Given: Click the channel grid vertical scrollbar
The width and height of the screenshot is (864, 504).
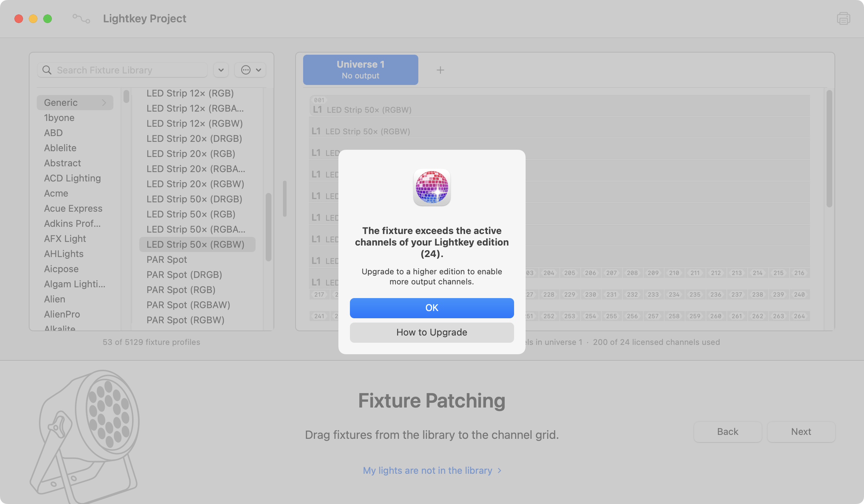Looking at the screenshot, I should 829,149.
